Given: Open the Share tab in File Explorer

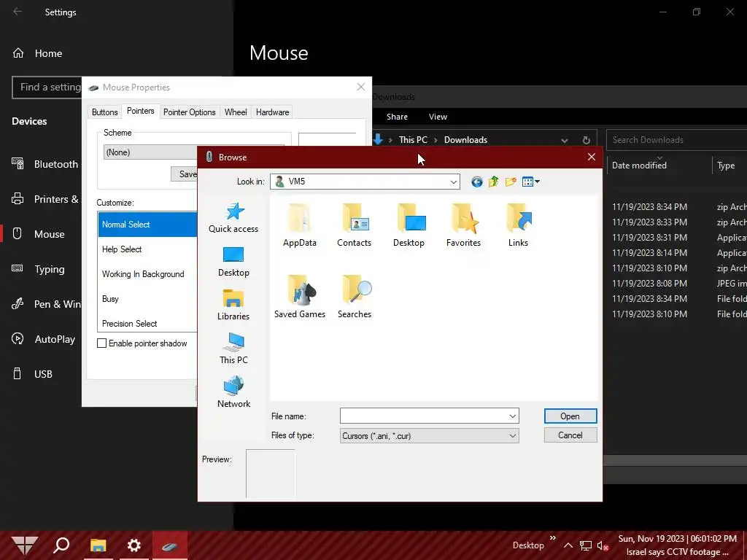Looking at the screenshot, I should coord(397,117).
